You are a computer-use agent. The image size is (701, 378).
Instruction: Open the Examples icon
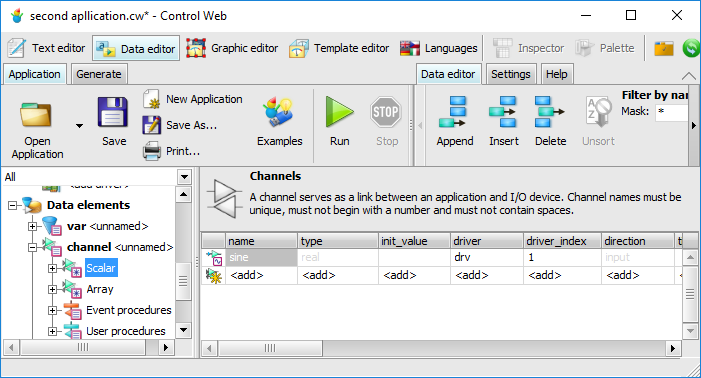click(x=278, y=112)
